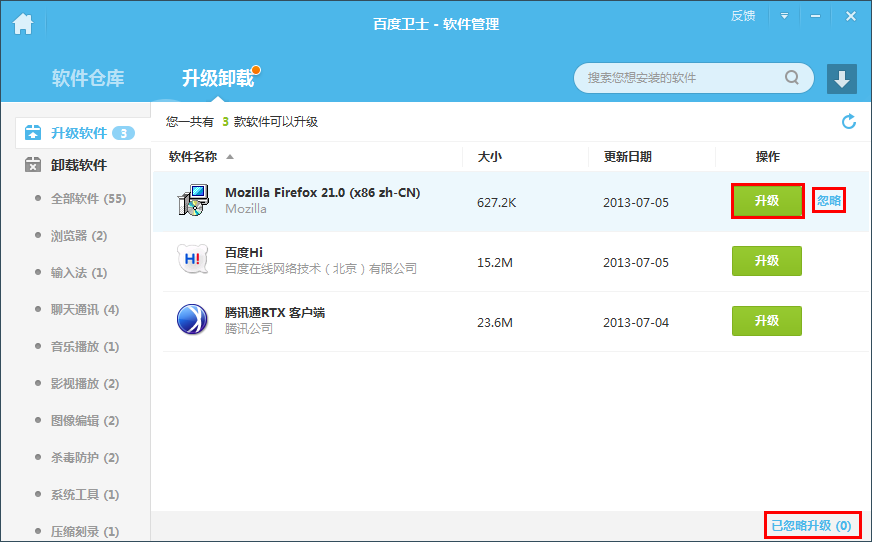Screen dimensions: 872x542
Task: Select the 腾讯通RTX 客户端 name text
Action: pos(275,312)
